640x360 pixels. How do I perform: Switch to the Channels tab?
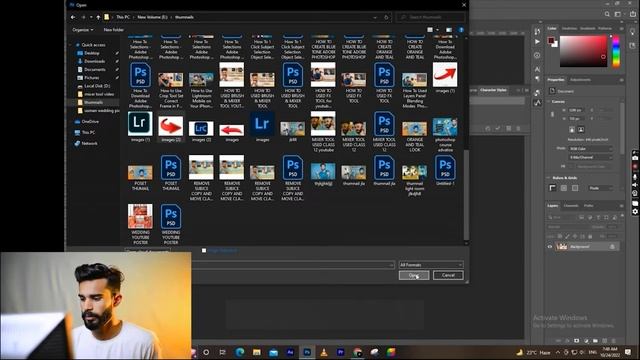click(x=571, y=206)
